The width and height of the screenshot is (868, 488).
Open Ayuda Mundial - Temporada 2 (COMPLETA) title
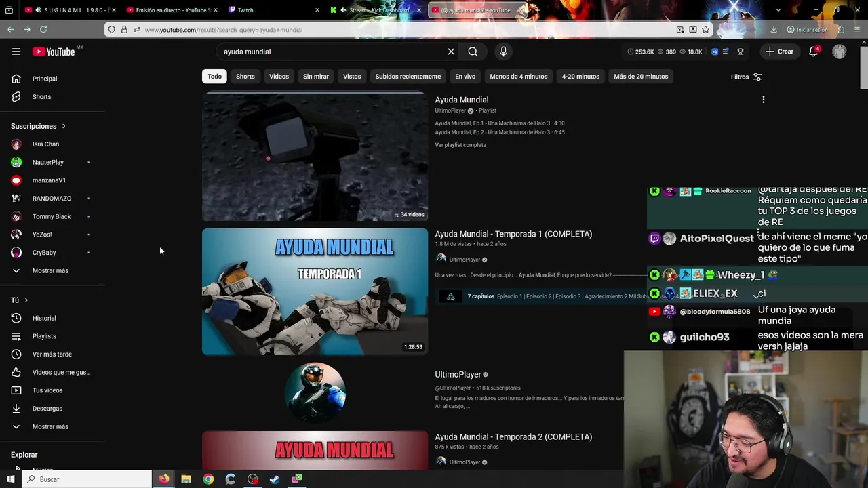[513, 437]
